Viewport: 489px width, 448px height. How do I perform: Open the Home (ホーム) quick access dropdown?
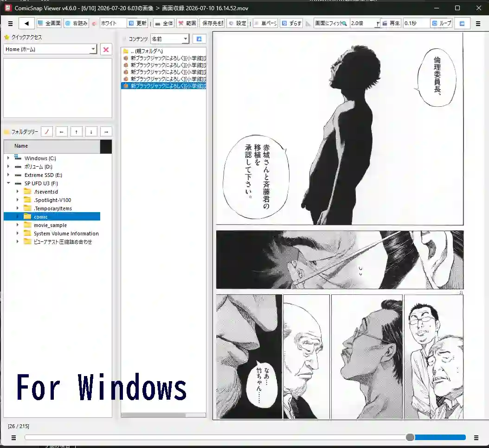click(50, 49)
